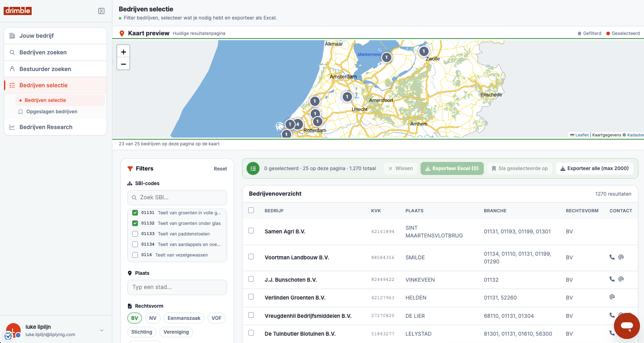This screenshot has width=644, height=343.
Task: Click the user avatar for luke liplijn
Action: 13,330
